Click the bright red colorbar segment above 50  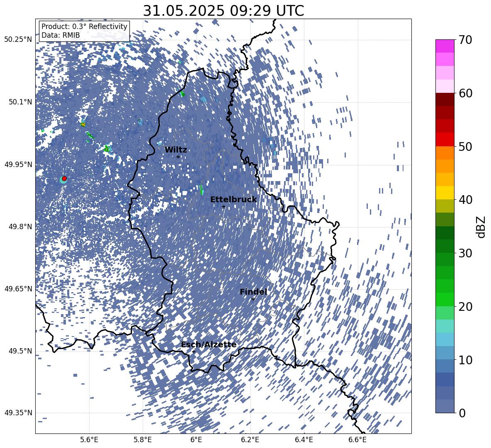coord(445,140)
